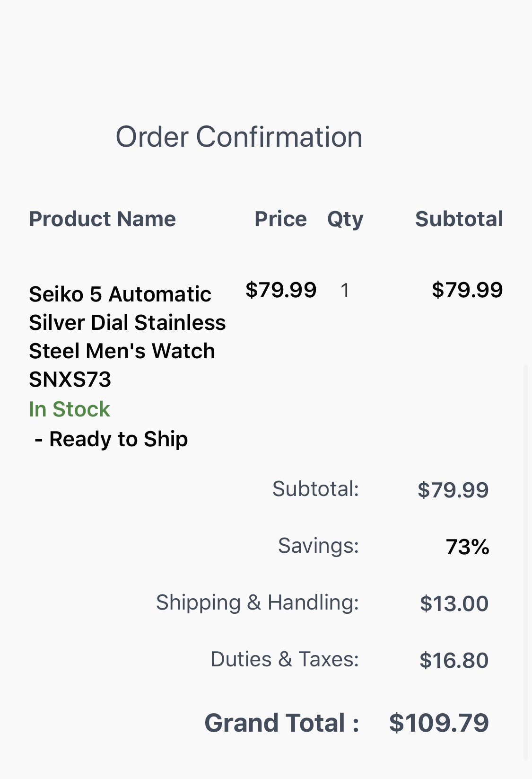The width and height of the screenshot is (532, 779).
Task: Click the Order Confirmation heading
Action: [x=239, y=137]
